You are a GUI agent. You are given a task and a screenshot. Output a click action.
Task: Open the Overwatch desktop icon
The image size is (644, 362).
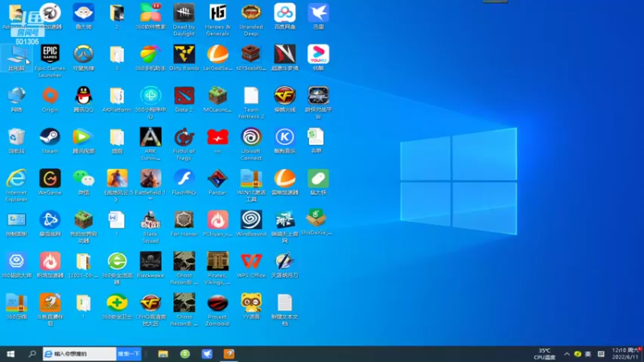pyautogui.click(x=84, y=54)
